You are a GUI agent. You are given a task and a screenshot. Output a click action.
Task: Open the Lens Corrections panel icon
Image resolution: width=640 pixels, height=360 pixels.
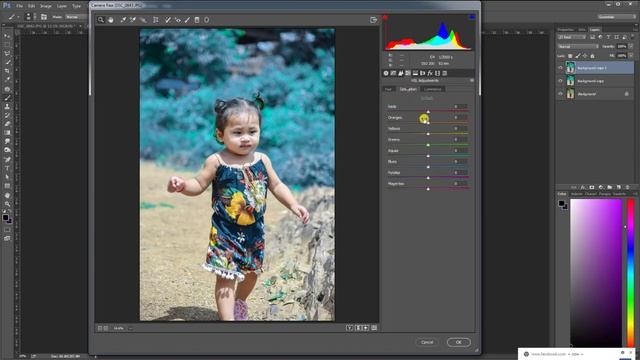[422, 73]
